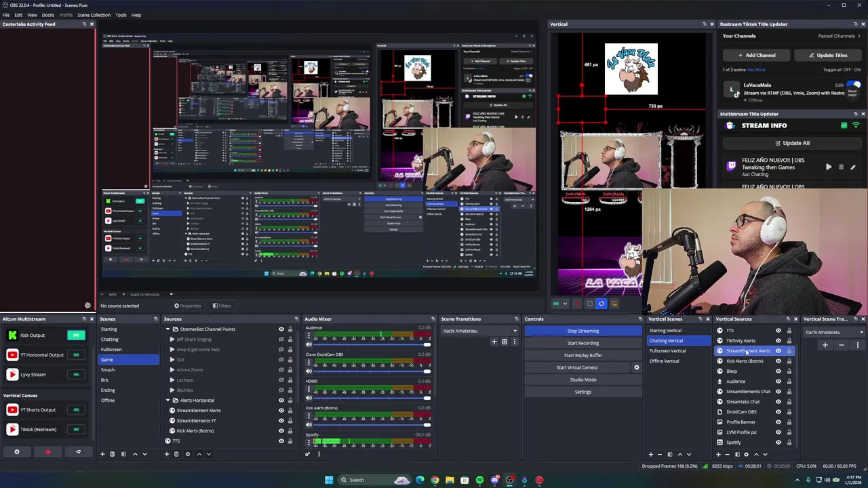Switch the LaVacaMala Restream channel toggle
Screen dimensions: 868x488
click(854, 85)
